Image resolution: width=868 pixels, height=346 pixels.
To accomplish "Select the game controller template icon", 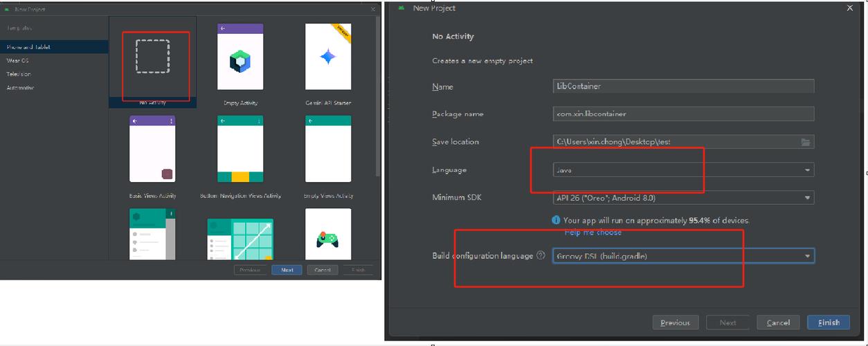I will click(327, 239).
